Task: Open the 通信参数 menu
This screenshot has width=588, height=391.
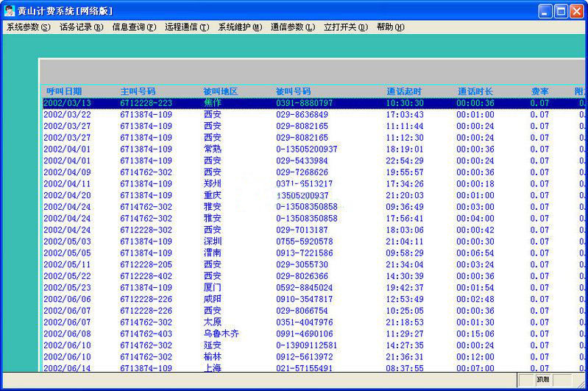Action: click(x=293, y=27)
